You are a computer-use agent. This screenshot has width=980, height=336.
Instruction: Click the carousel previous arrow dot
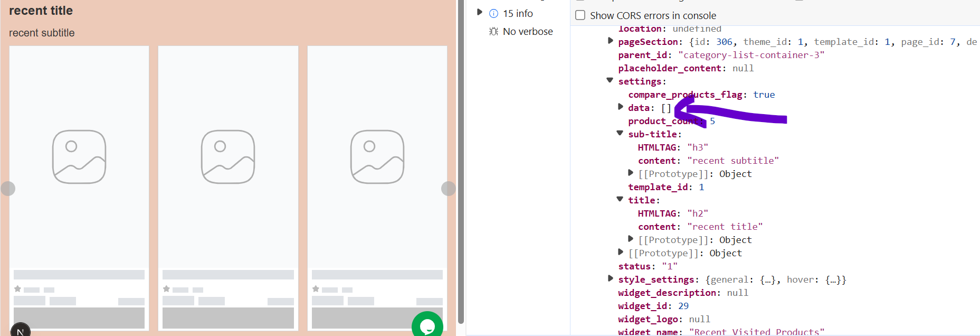click(x=8, y=189)
